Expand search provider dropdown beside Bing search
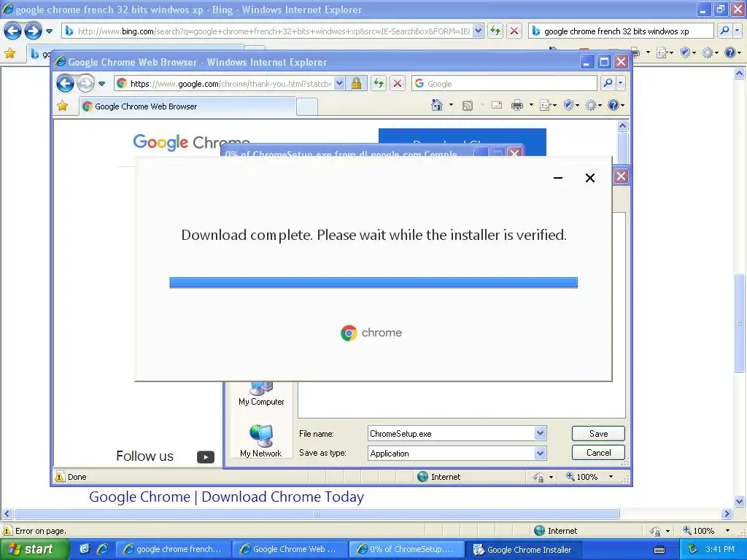This screenshot has height=560, width=747. [737, 31]
